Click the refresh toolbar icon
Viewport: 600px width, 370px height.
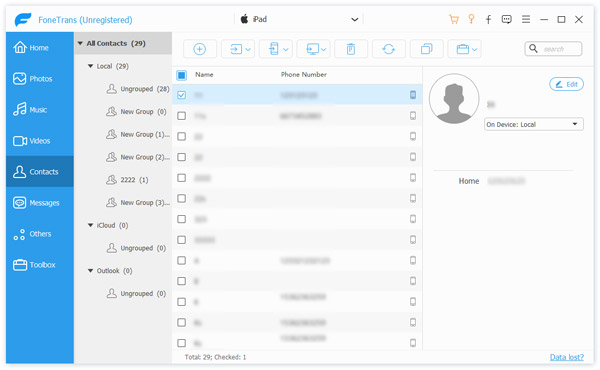point(388,49)
